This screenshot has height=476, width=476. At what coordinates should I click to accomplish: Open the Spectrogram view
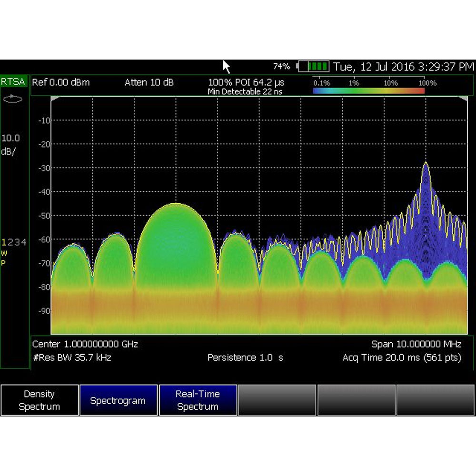coord(118,400)
